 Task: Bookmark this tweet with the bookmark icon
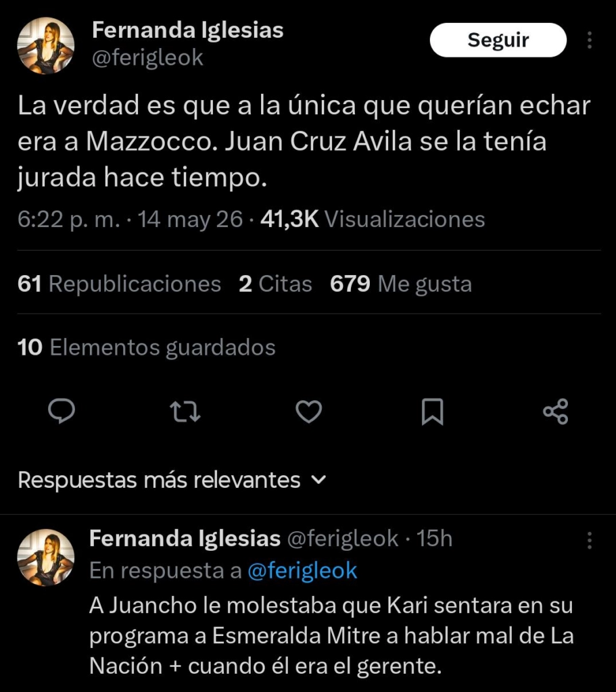click(432, 412)
